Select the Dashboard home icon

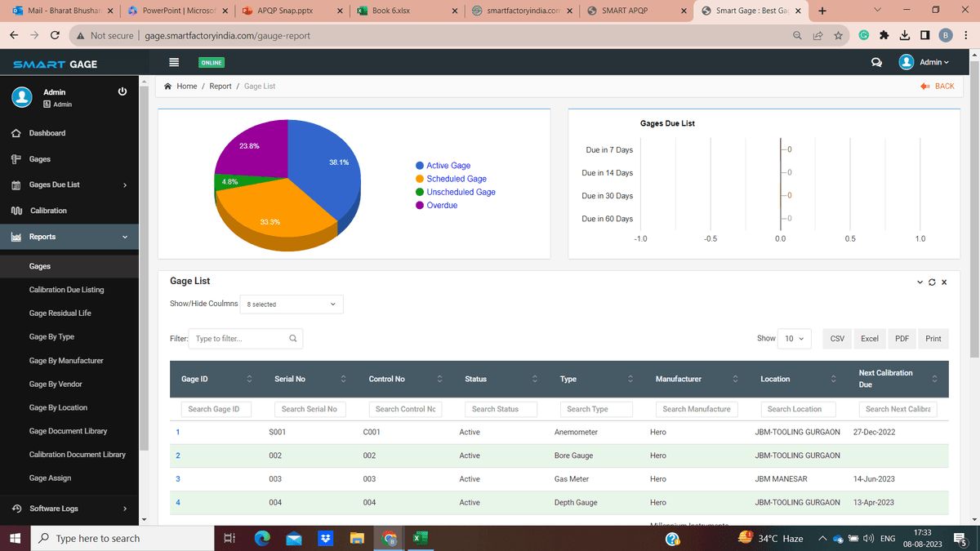coord(15,133)
